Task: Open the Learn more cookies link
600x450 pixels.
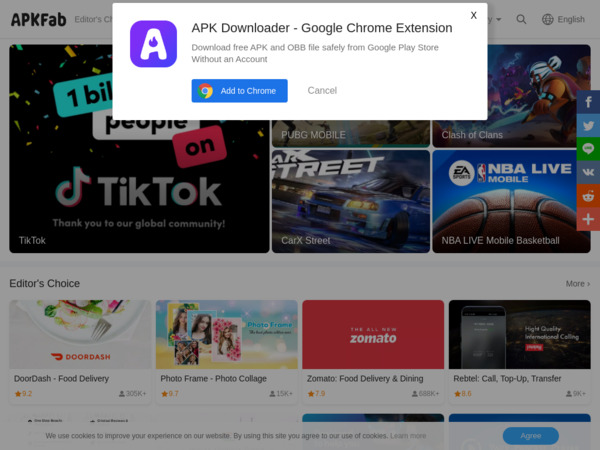Action: [x=408, y=436]
